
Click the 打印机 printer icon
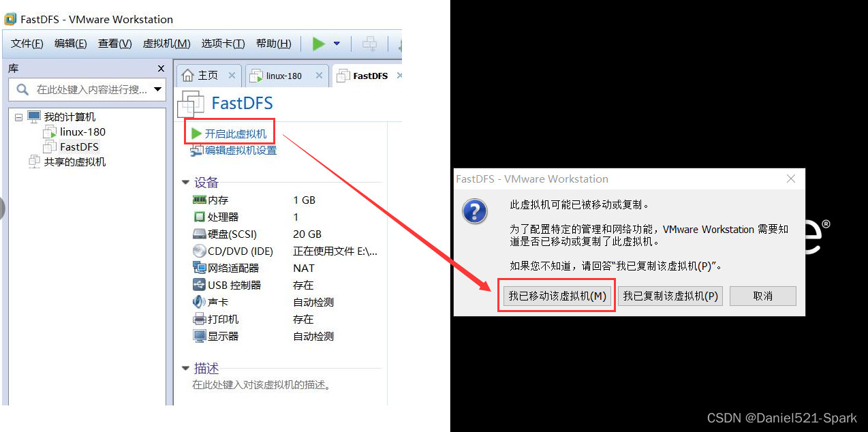pyautogui.click(x=200, y=319)
